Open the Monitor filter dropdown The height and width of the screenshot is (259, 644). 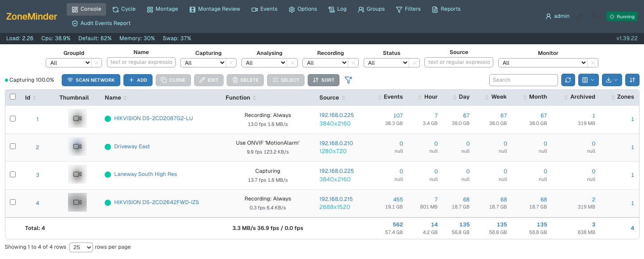click(543, 63)
